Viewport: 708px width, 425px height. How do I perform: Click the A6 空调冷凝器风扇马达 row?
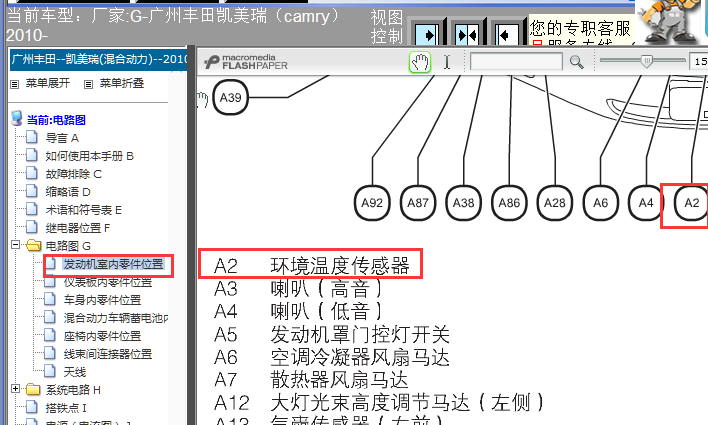(x=332, y=357)
